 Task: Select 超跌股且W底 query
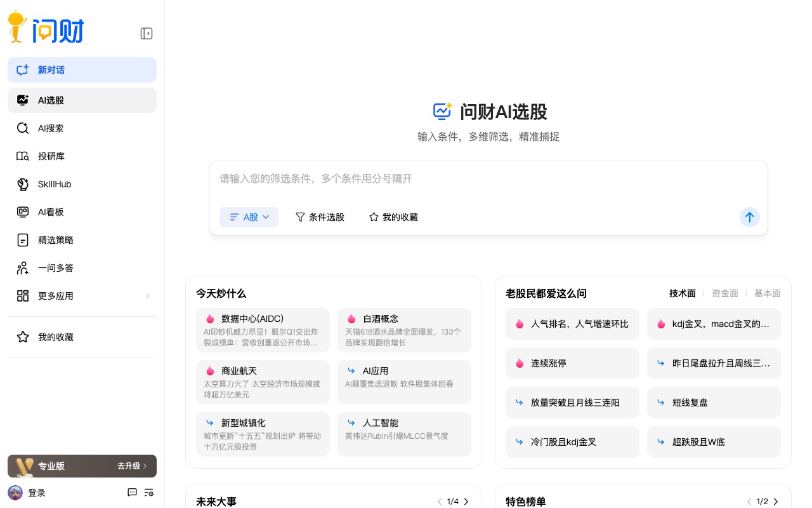(714, 442)
